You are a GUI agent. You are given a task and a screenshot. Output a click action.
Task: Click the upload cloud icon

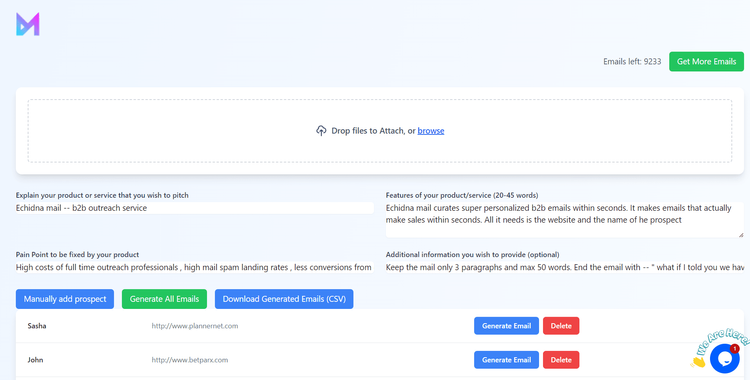click(321, 131)
